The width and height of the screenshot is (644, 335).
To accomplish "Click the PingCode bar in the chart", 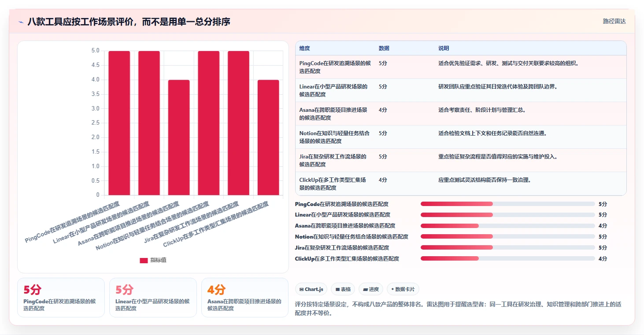I will 119,123.
